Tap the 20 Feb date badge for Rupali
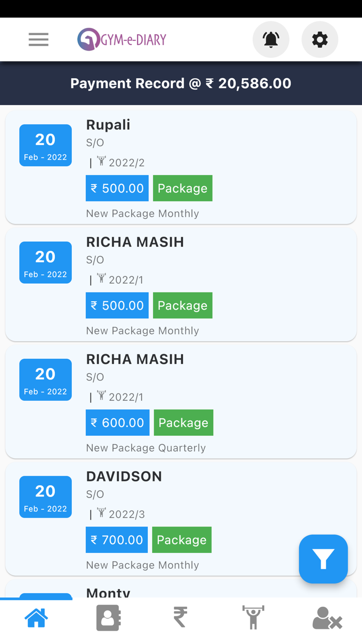The height and width of the screenshot is (644, 362). tap(46, 145)
